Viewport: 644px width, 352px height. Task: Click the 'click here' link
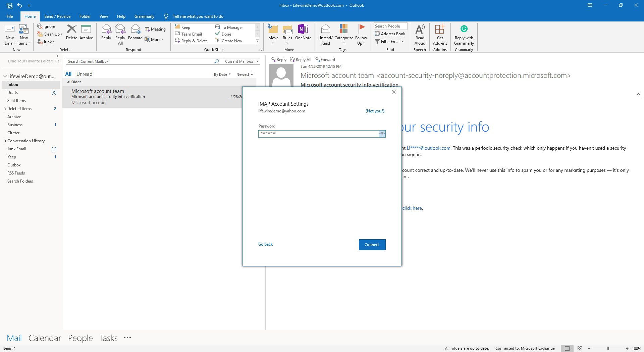(x=412, y=208)
